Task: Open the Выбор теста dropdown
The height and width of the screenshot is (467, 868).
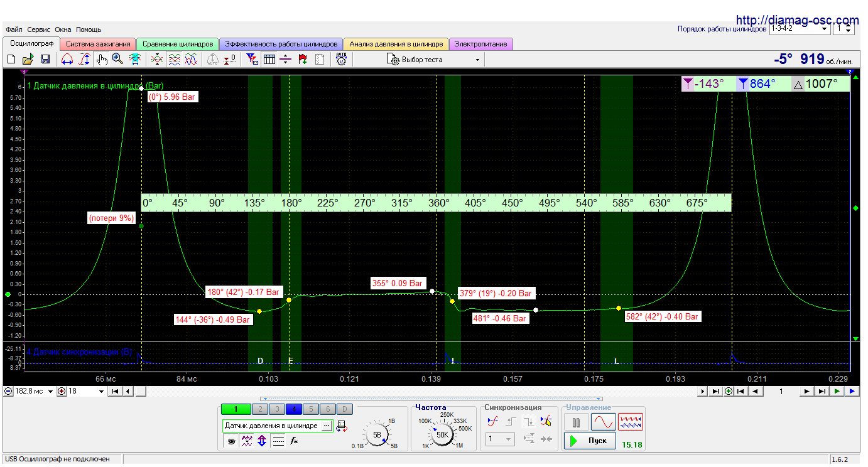Action: (x=434, y=60)
